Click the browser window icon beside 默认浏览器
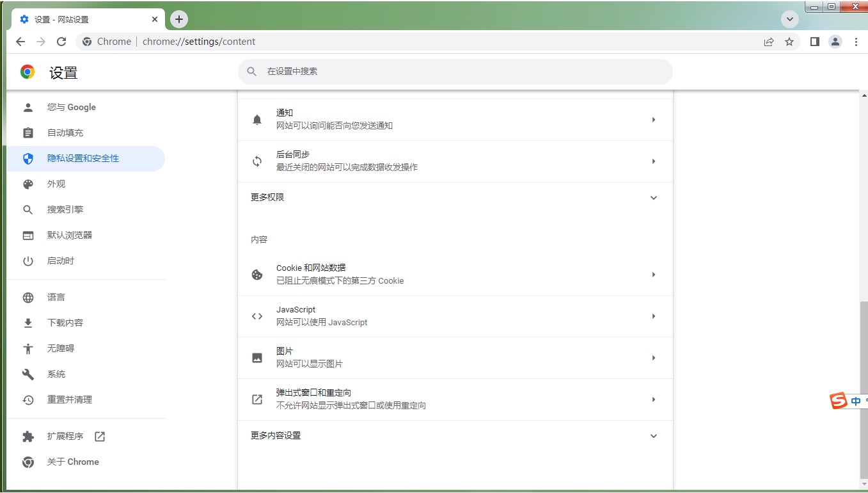This screenshot has height=493, width=868. [x=28, y=236]
